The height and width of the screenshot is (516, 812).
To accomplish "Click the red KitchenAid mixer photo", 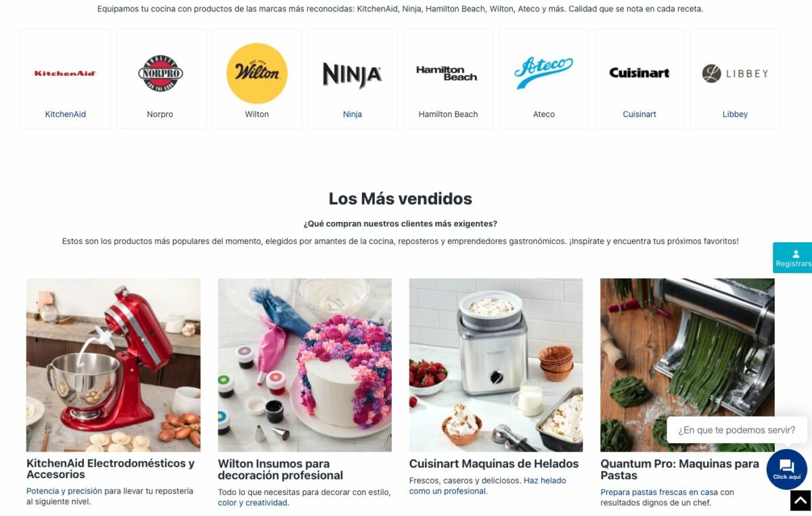I will coord(113,365).
